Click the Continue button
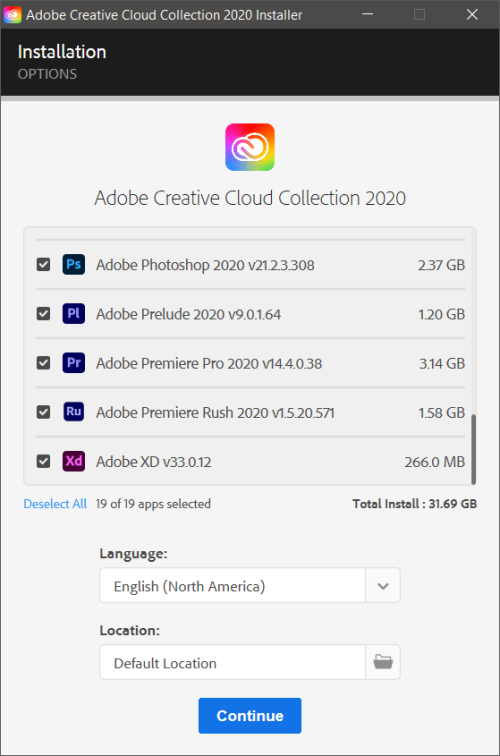Screen dimensions: 500x756 250,716
